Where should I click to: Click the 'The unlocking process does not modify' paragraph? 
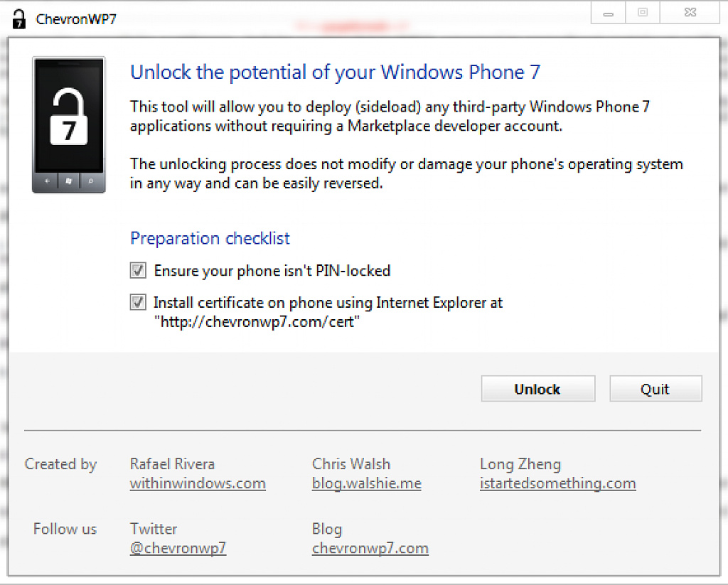point(406,173)
